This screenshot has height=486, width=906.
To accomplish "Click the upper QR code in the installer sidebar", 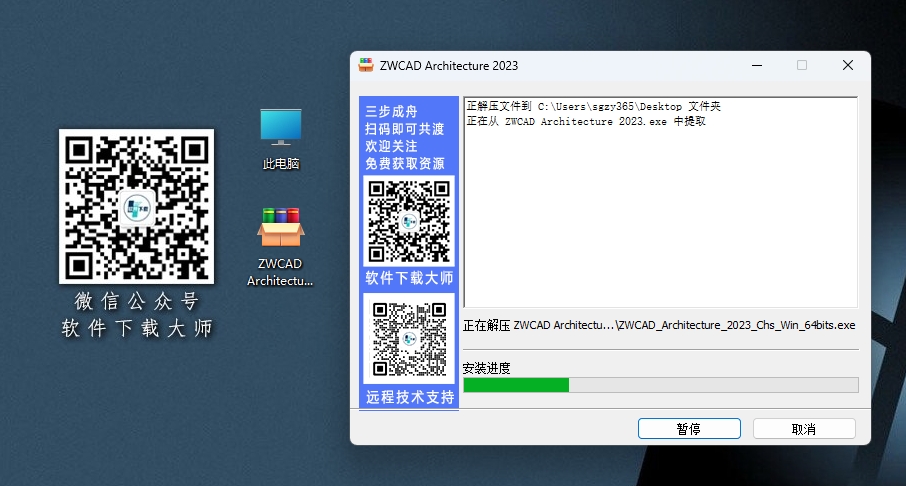I will point(409,221).
